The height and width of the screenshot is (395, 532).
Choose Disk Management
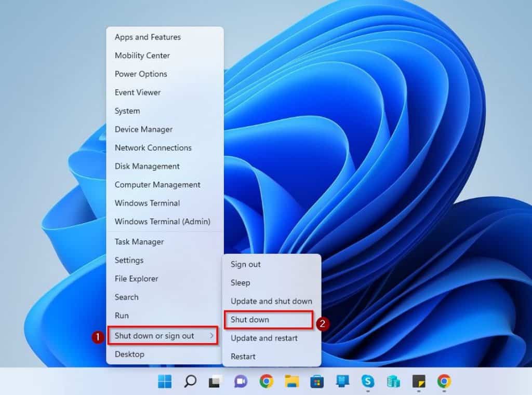tap(165, 166)
